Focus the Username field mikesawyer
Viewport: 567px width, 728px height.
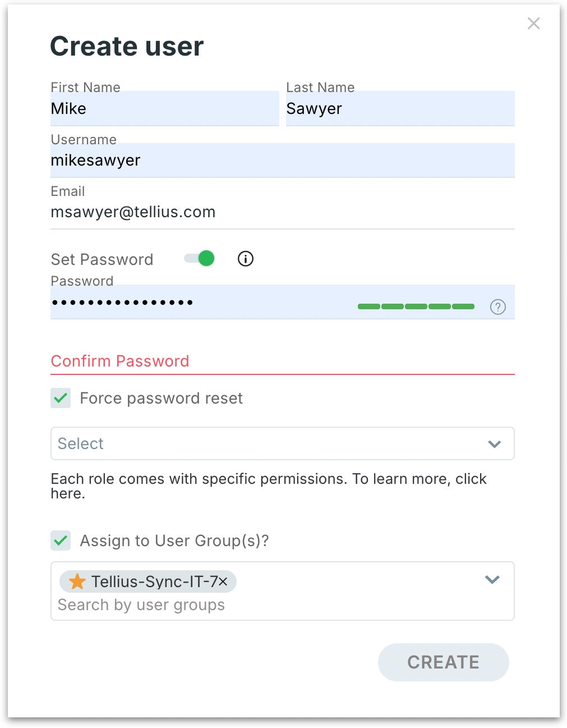(282, 161)
